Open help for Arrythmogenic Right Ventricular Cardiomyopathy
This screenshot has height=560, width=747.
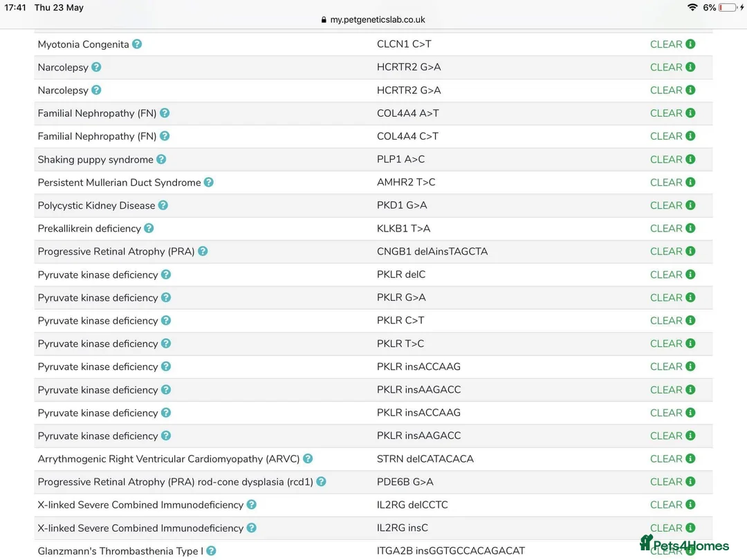308,458
